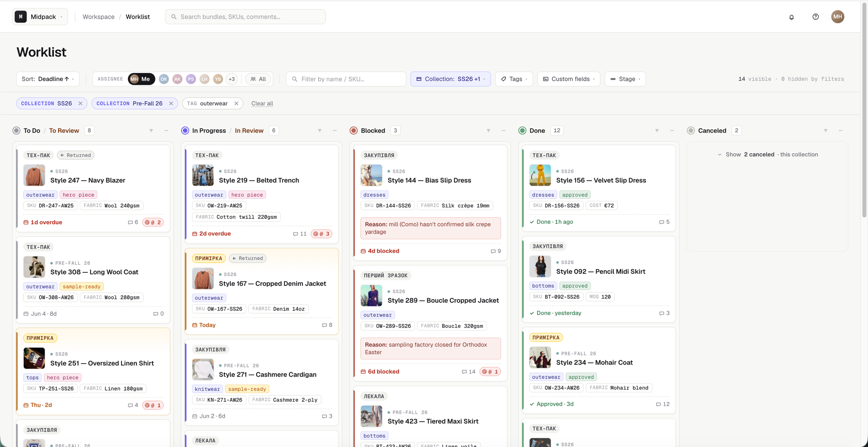Viewport: 868px width, 447px height.
Task: Remove the outerwear tag filter chip
Action: coord(236,103)
